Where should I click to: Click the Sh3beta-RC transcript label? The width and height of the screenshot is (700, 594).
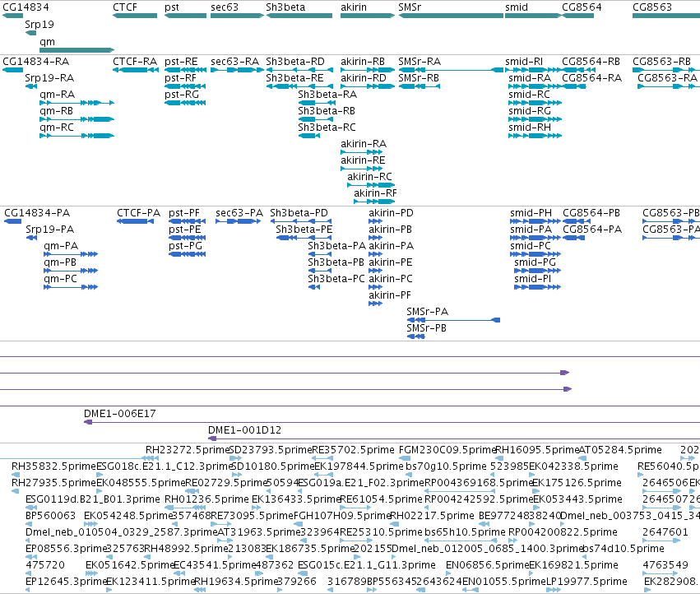pos(327,128)
